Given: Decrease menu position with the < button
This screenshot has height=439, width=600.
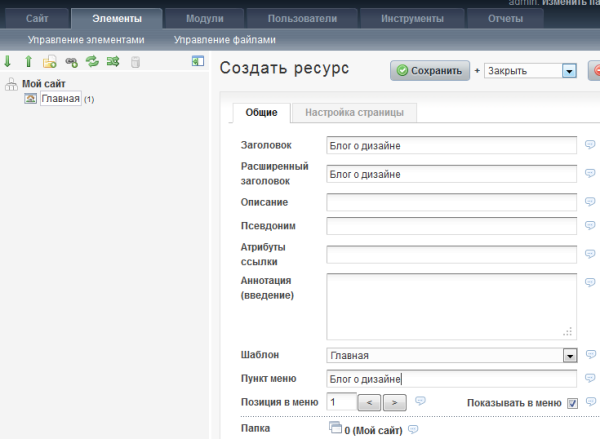Looking at the screenshot, I should pyautogui.click(x=368, y=402).
